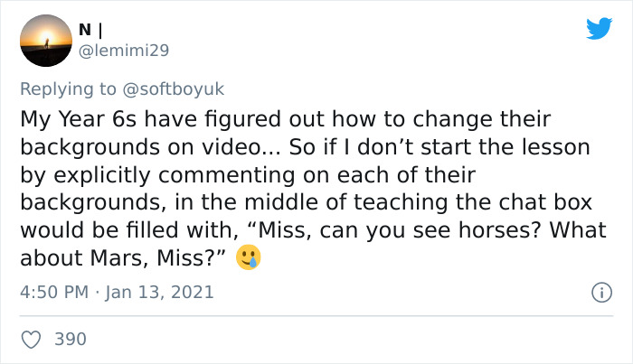The image size is (633, 364).
Task: Select the Jan 13, 2021 date
Action: [x=161, y=292]
